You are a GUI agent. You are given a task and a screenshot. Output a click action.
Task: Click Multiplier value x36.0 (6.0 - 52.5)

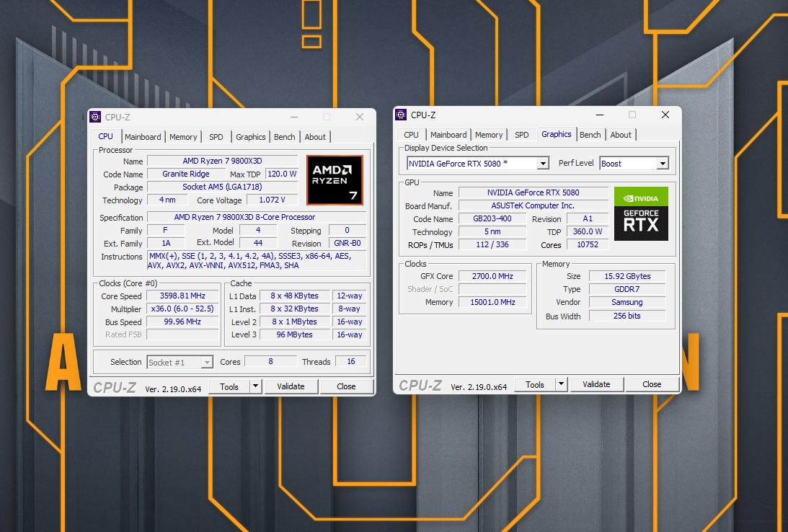tap(182, 309)
